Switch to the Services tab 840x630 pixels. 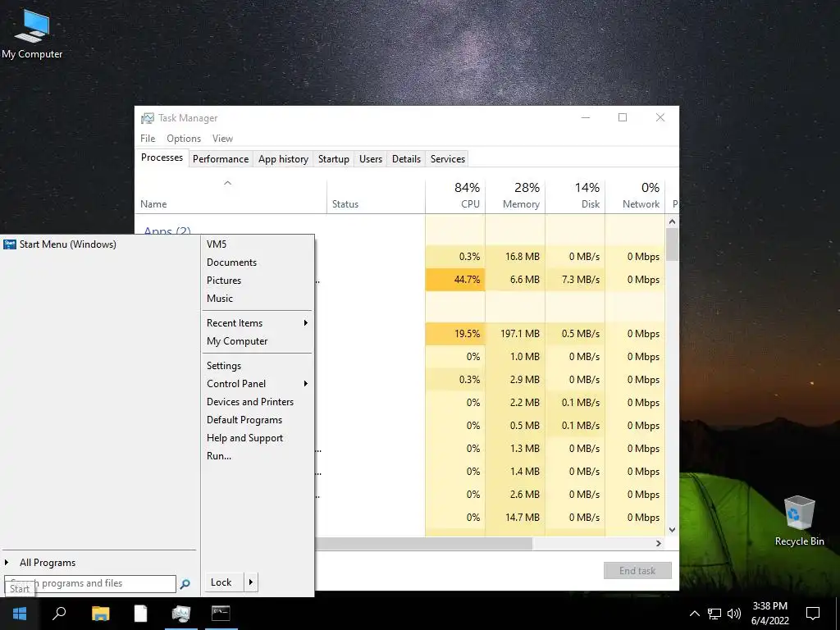448,159
